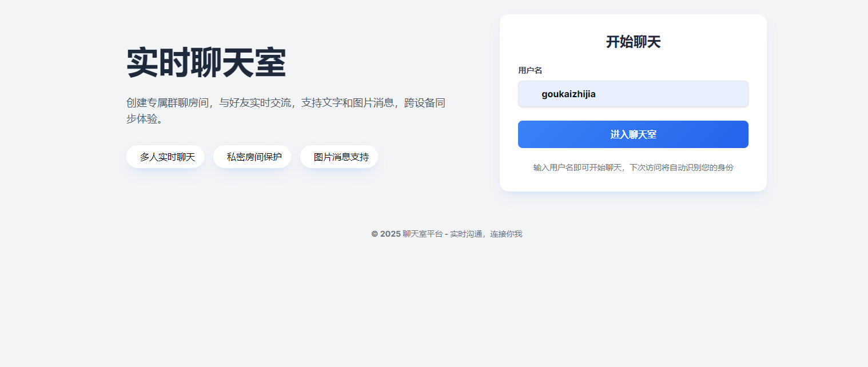Click blank left padding inside username field
Image resolution: width=868 pixels, height=367 pixels.
tap(529, 94)
